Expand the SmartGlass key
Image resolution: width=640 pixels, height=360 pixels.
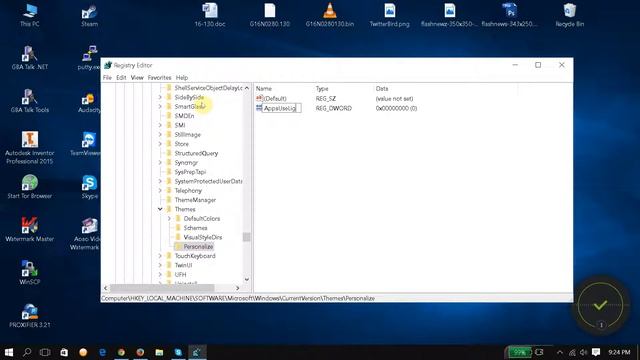pos(160,107)
